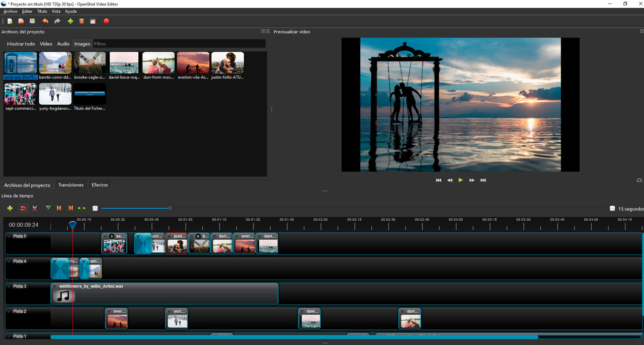Import files with the green plus toolbar icon
644x345 pixels.
[x=70, y=21]
